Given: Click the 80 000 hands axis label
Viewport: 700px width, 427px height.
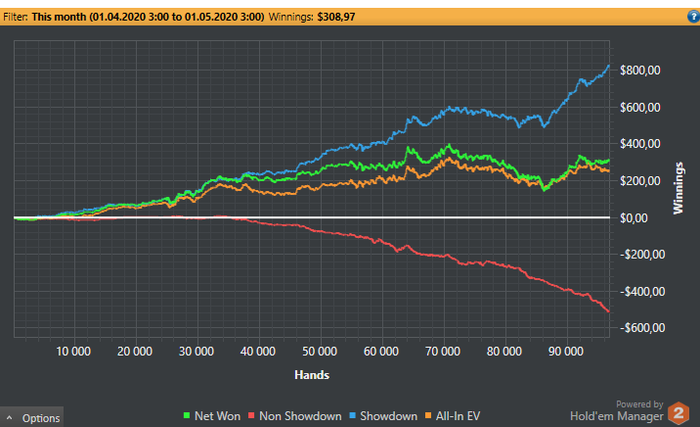Looking at the screenshot, I should pos(504,352).
